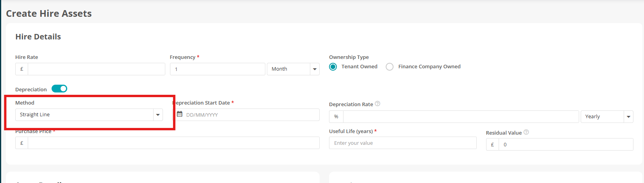The width and height of the screenshot is (644, 183).
Task: Show help for Depreciation Rate
Action: point(377,104)
